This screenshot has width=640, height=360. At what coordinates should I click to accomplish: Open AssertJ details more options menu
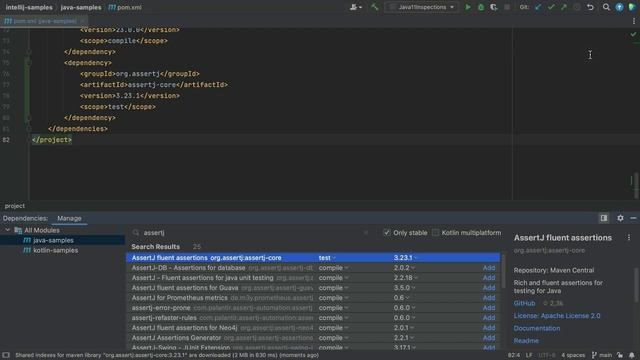click(x=629, y=237)
